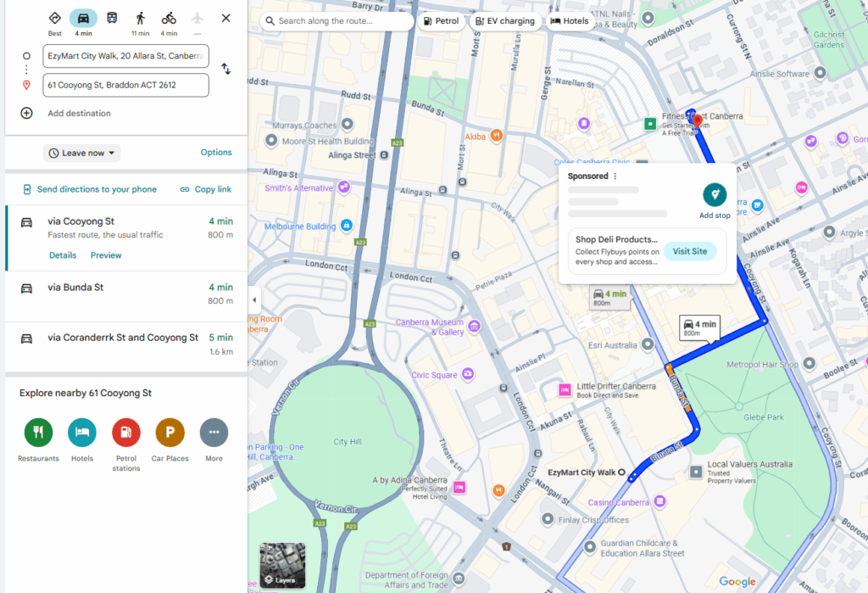This screenshot has height=593, width=868.
Task: Select the Transit travel mode
Action: click(112, 19)
